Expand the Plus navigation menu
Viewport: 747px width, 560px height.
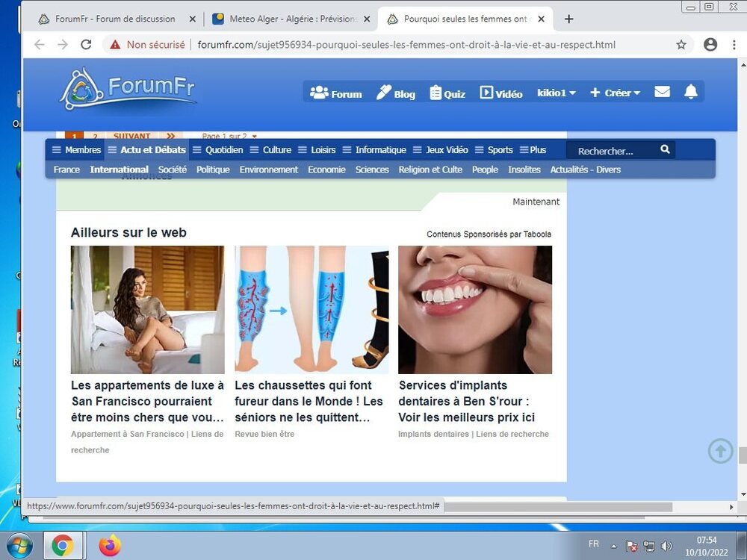tap(533, 149)
